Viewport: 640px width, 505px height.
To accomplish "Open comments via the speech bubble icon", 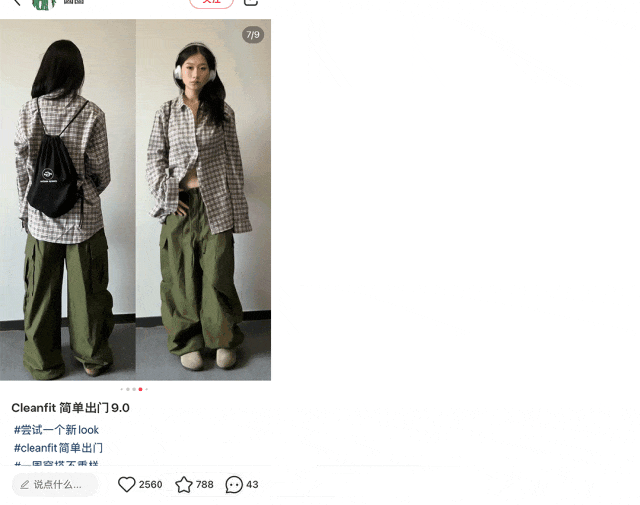I will (234, 485).
